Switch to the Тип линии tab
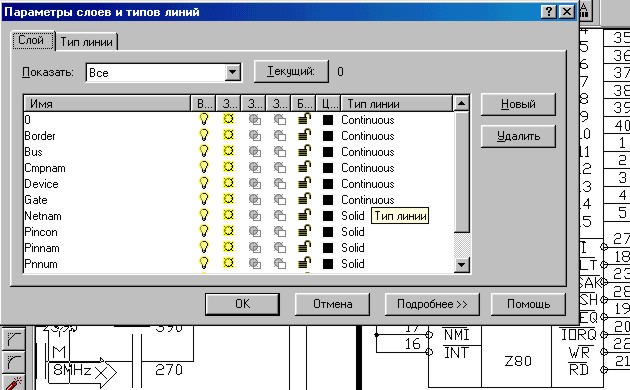The image size is (630, 390). click(86, 42)
